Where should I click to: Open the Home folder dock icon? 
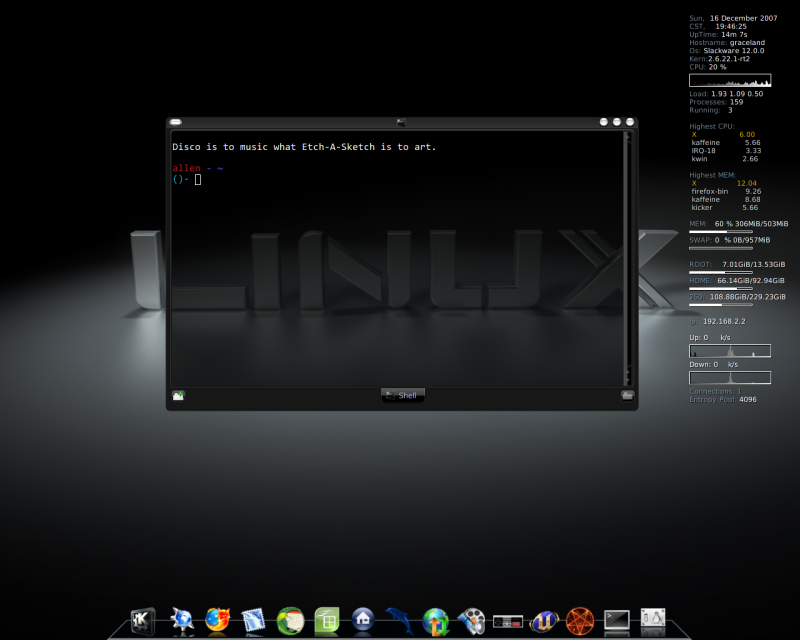coord(363,620)
